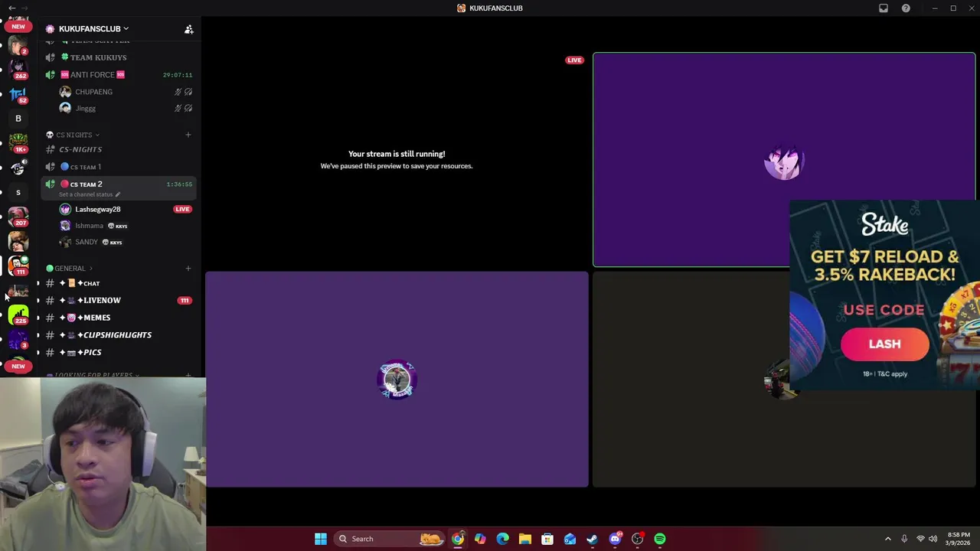Collapse the CS NIGHTS category
The height and width of the screenshot is (551, 980).
[73, 135]
